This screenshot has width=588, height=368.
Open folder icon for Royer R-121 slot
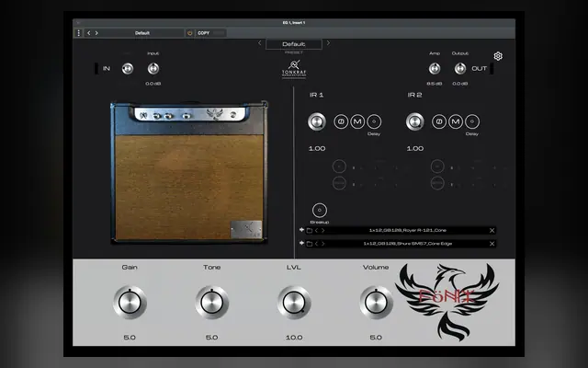click(310, 231)
